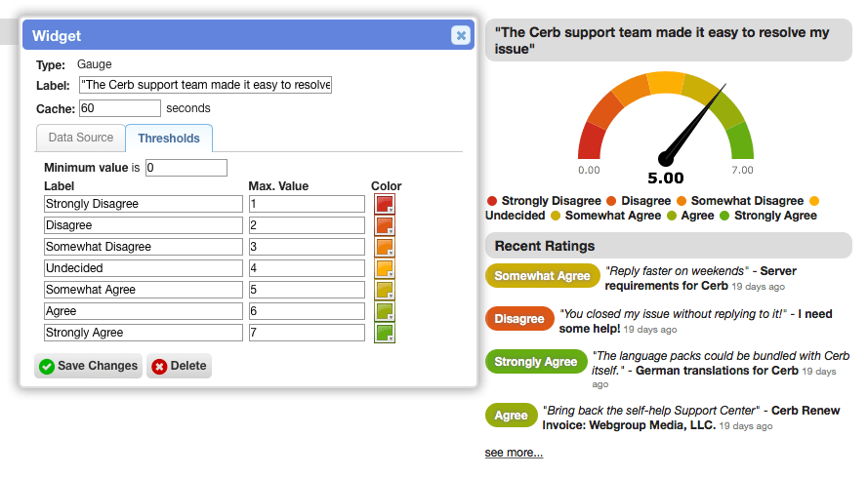This screenshot has height=477, width=868.
Task: Open color picker for Strongly Disagree row
Action: pyautogui.click(x=384, y=204)
